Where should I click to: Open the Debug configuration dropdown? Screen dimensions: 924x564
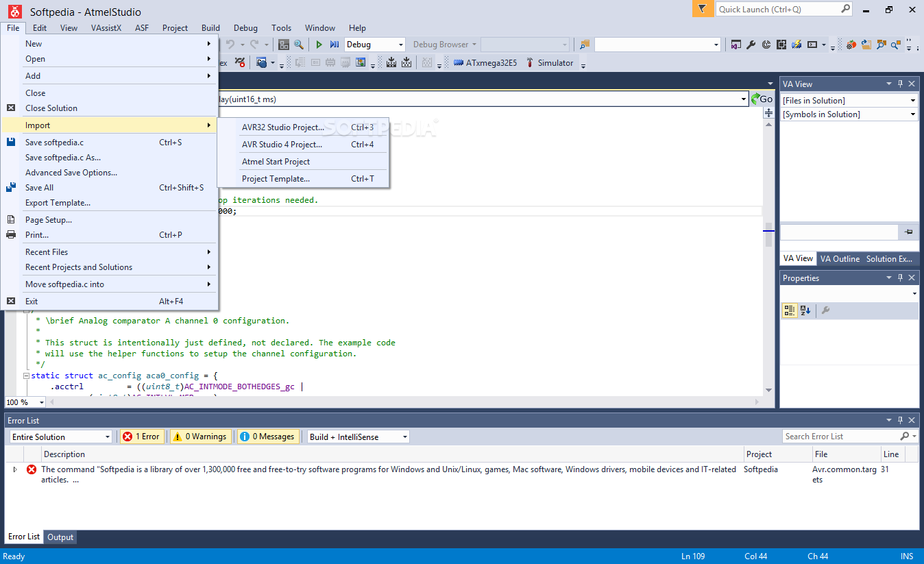[x=374, y=45]
